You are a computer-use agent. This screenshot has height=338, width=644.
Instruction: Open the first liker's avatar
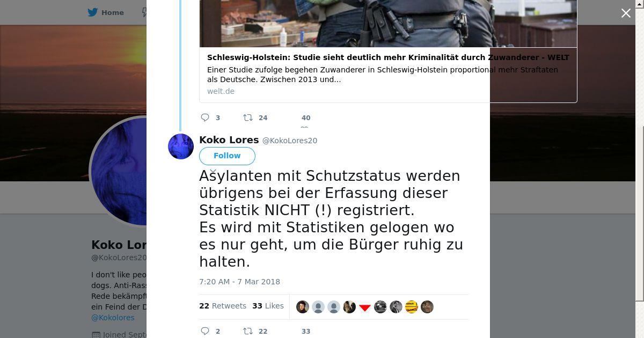click(303, 307)
